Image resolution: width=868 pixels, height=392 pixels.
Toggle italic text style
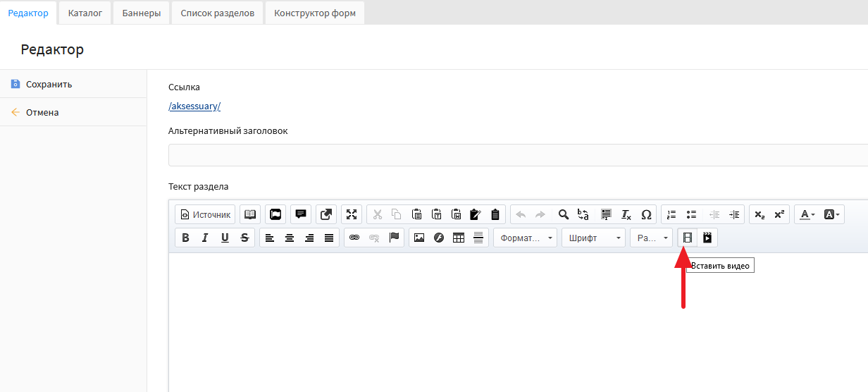tap(205, 238)
